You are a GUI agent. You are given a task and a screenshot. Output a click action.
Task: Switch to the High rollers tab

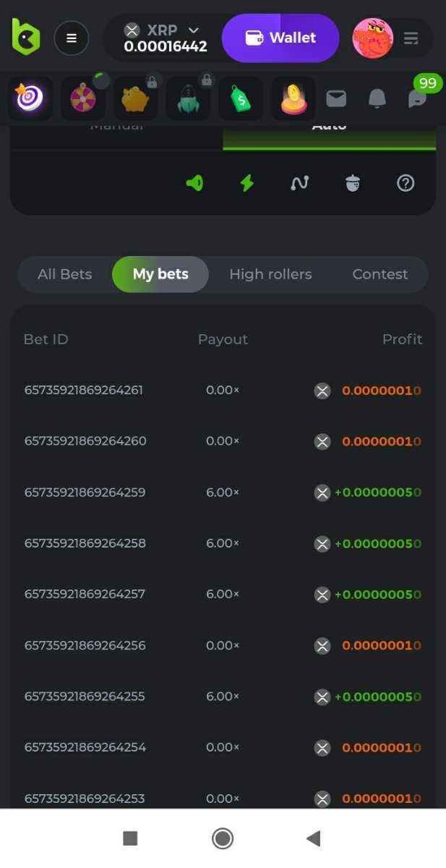click(x=270, y=274)
